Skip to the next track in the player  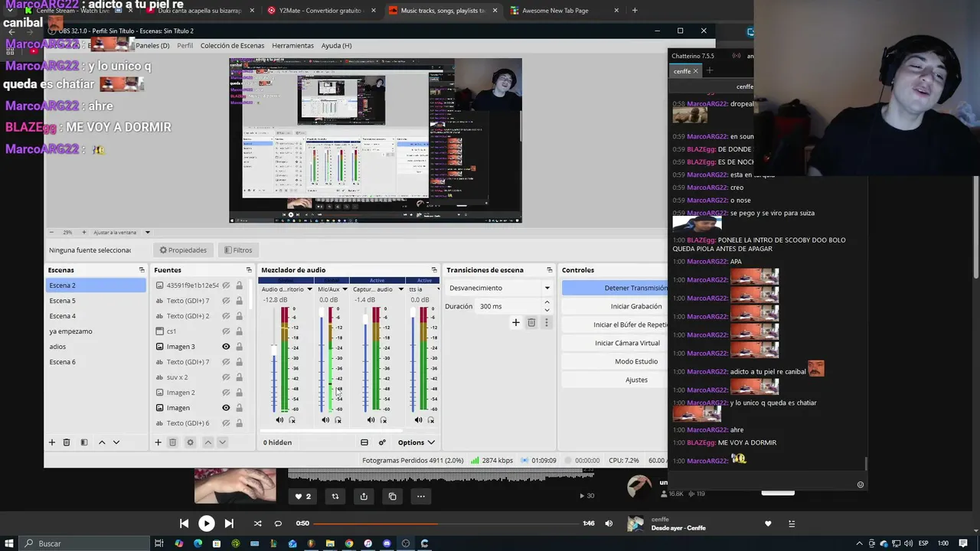pyautogui.click(x=229, y=523)
